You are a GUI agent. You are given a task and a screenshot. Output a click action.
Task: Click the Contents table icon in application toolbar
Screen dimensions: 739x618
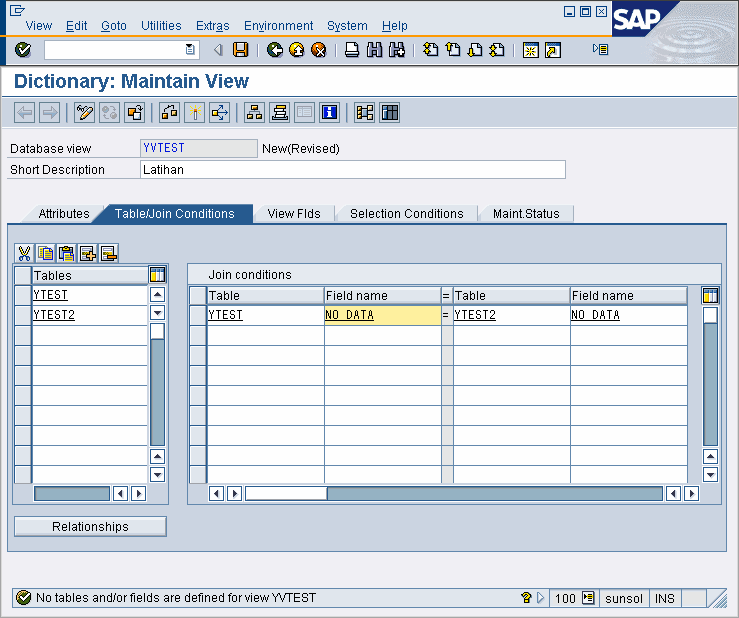tap(390, 113)
